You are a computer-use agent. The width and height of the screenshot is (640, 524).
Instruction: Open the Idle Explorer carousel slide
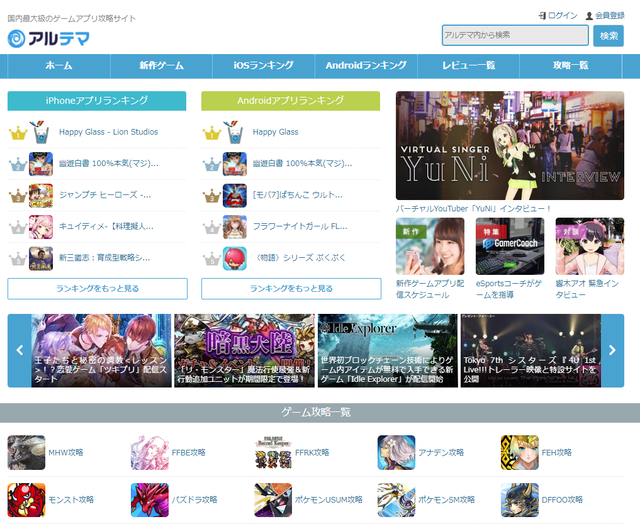point(388,350)
